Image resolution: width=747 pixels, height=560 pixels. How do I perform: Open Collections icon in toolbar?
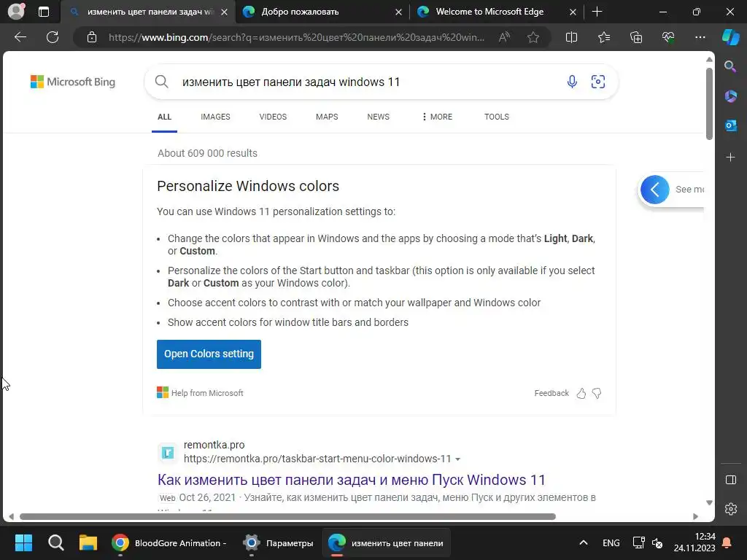pos(636,37)
